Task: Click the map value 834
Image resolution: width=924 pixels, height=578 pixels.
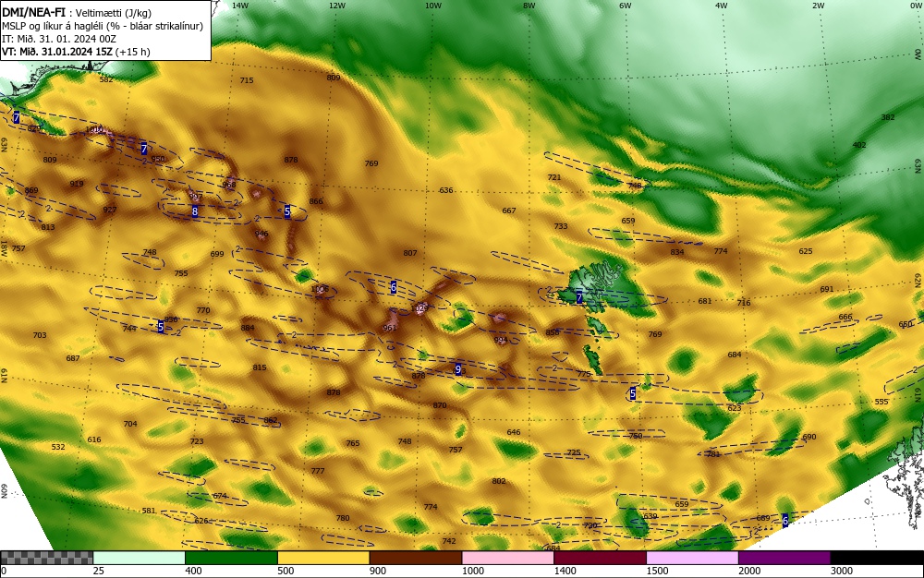Action: click(x=677, y=252)
